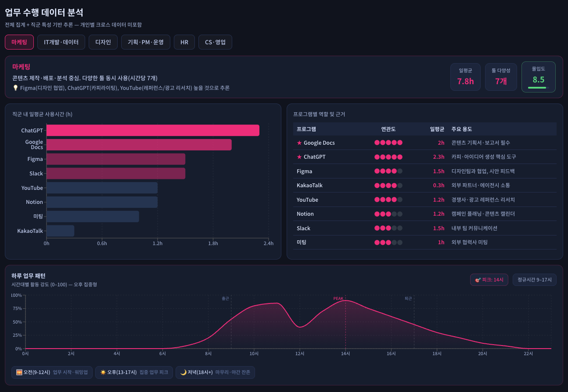
Task: Open the 디자인 category tab
Action: tap(103, 42)
